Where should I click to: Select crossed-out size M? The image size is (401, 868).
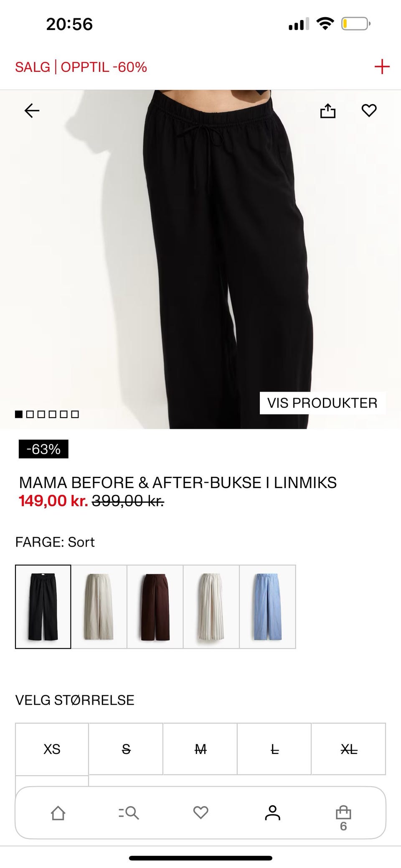(x=200, y=749)
